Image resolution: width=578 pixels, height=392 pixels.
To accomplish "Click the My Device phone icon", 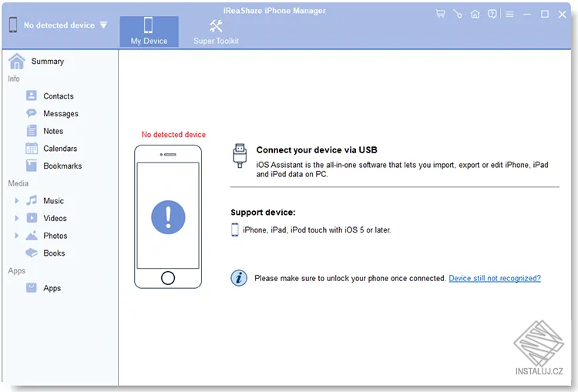I will 149,25.
